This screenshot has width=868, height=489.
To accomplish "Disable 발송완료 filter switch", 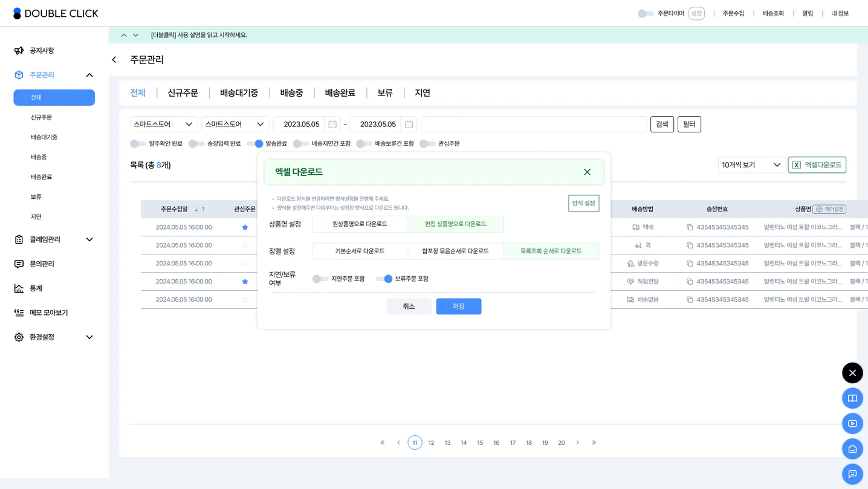I will tap(255, 144).
